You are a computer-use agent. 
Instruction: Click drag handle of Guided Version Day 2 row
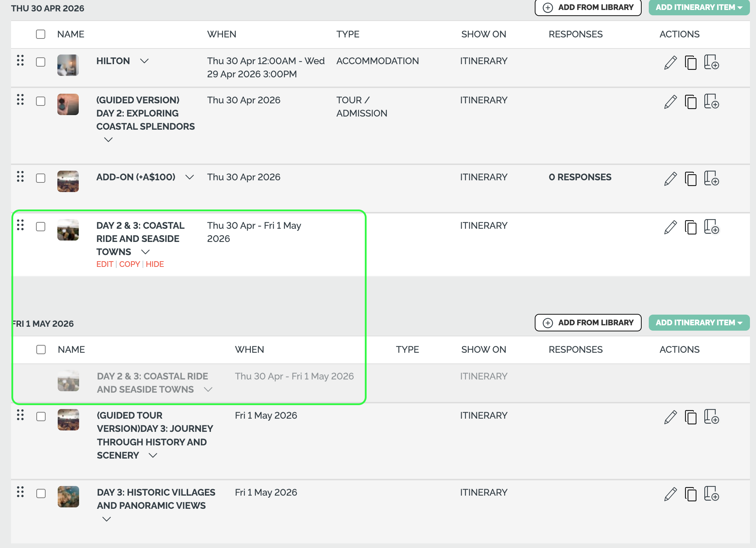[20, 99]
